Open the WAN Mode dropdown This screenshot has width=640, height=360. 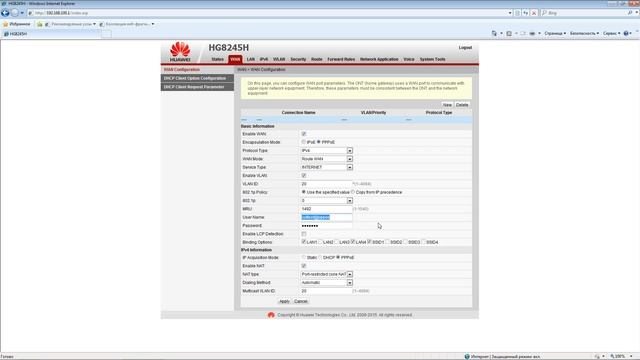(327, 159)
